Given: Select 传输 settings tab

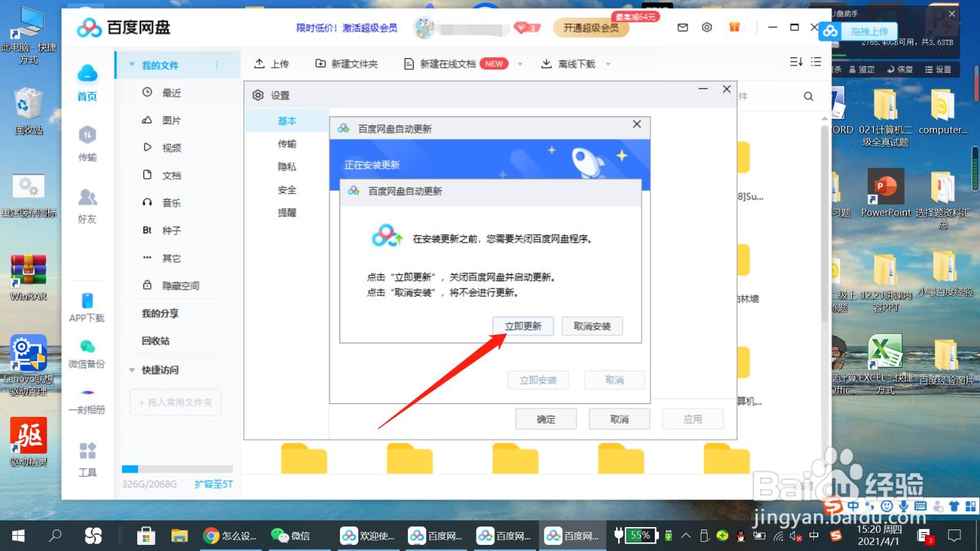Looking at the screenshot, I should tap(287, 144).
